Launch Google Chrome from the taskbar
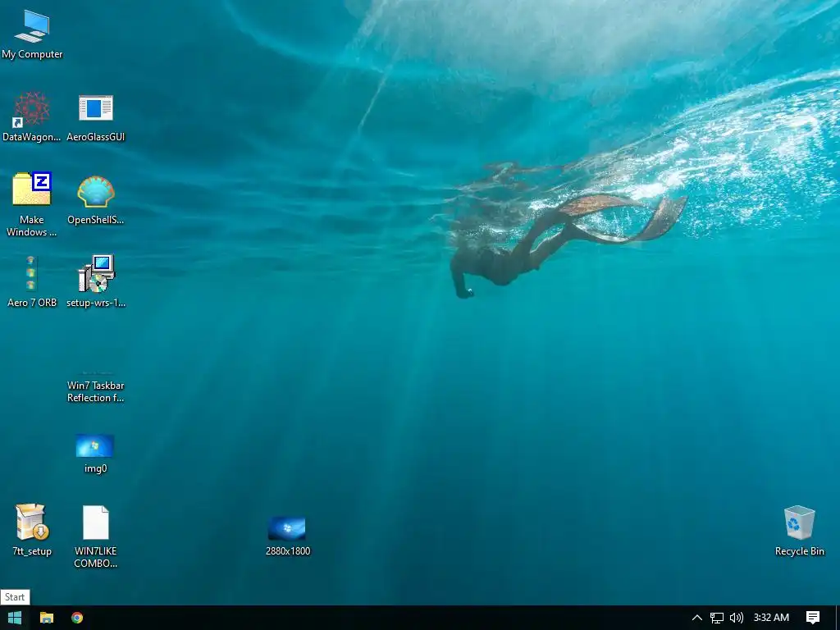Image resolution: width=840 pixels, height=630 pixels. (x=77, y=618)
